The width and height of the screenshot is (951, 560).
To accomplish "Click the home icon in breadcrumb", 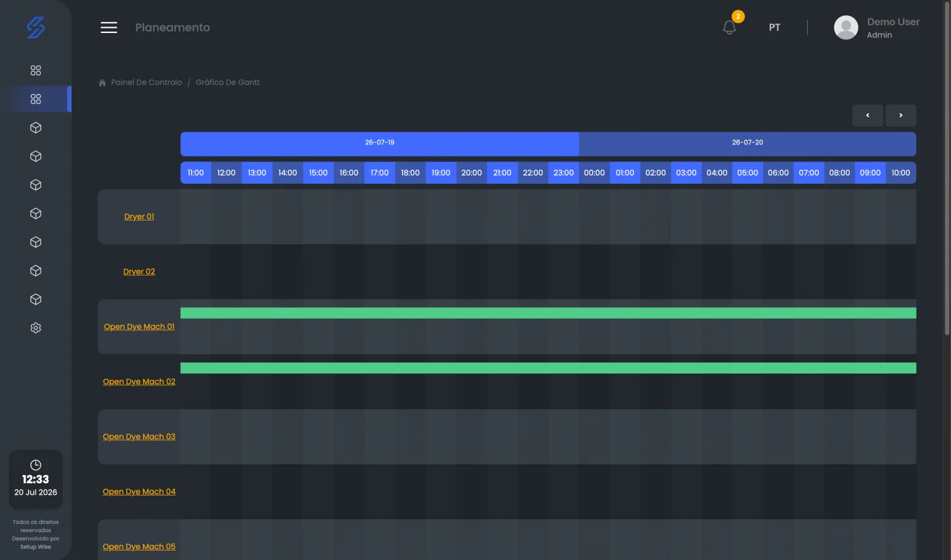I will point(102,82).
